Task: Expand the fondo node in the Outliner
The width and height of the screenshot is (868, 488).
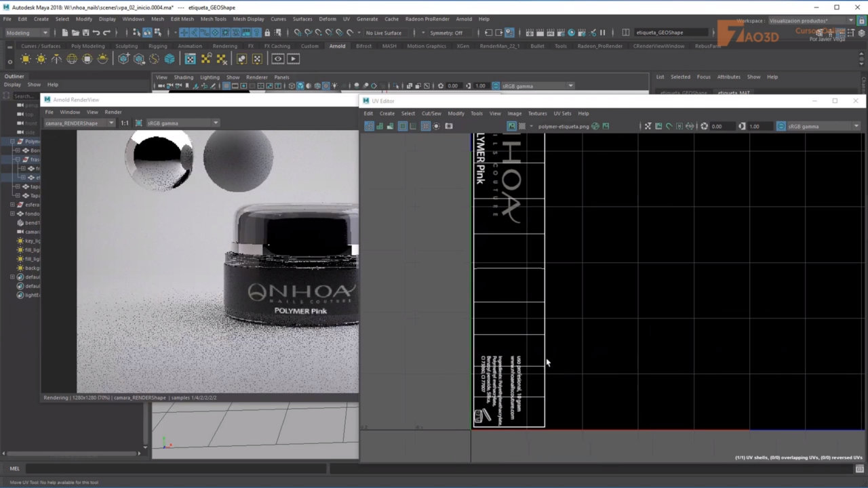Action: [12, 213]
